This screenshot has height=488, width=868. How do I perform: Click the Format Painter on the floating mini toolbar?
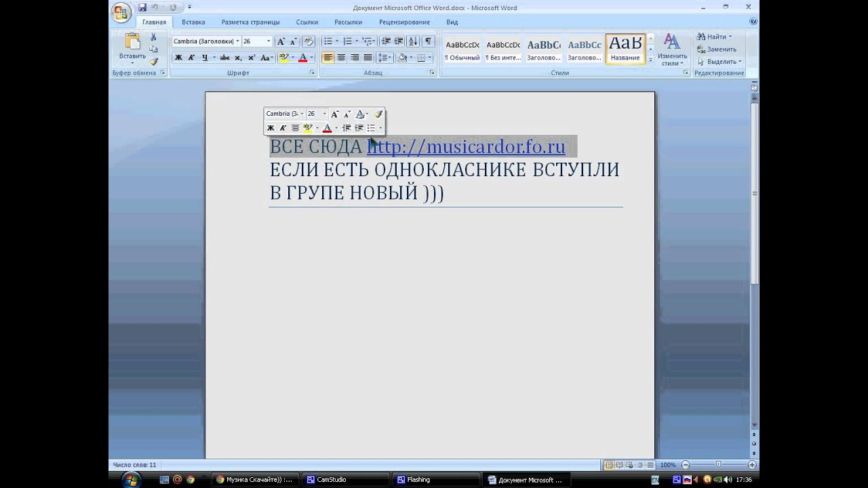coord(378,114)
